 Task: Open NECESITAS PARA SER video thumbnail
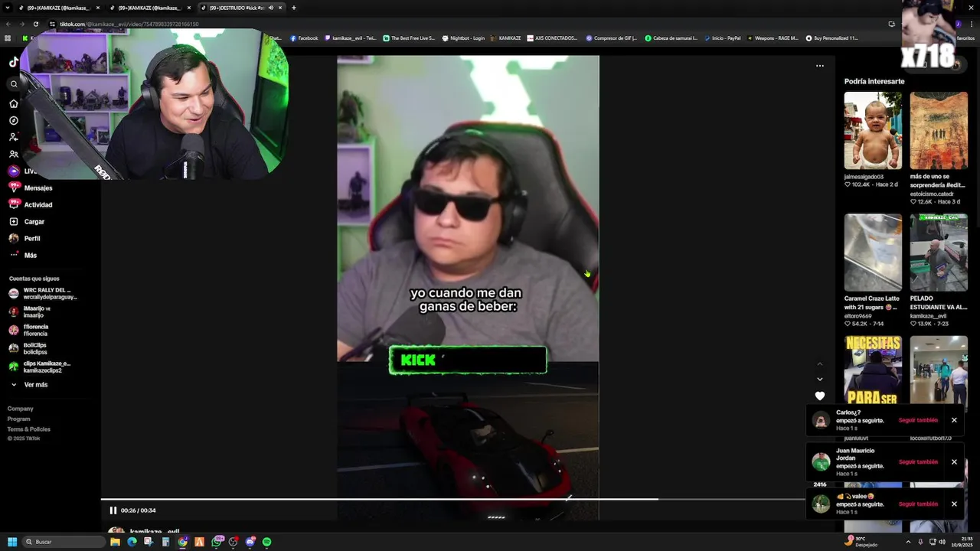click(873, 370)
